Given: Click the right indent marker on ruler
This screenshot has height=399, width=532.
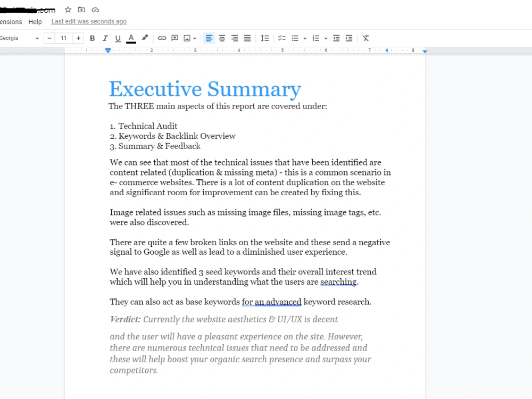Looking at the screenshot, I should point(386,50).
